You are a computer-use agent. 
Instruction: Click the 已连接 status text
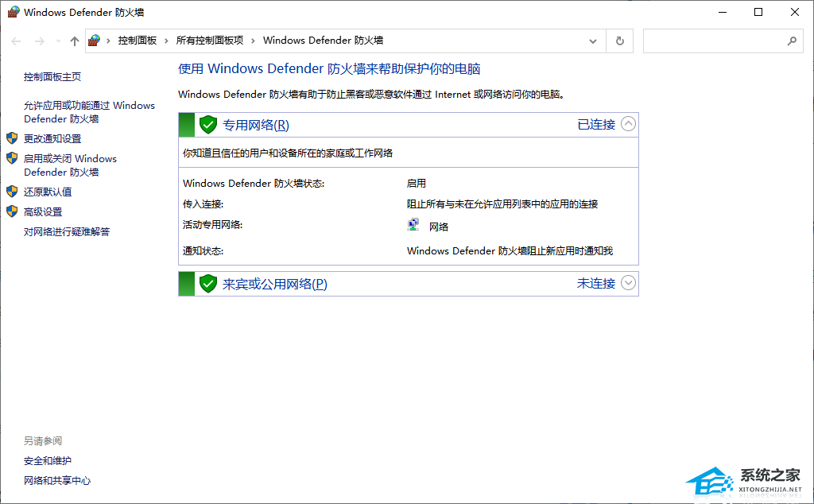(x=596, y=125)
